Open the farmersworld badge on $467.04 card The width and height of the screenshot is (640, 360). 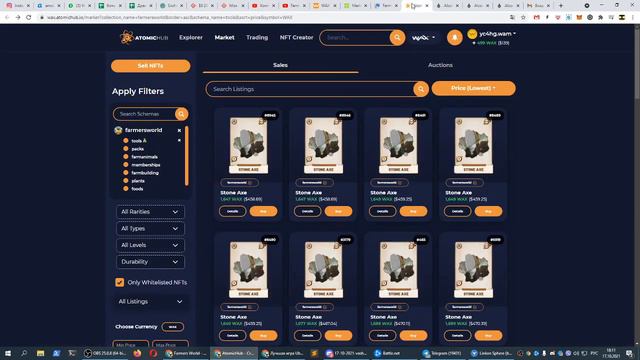(x=314, y=307)
